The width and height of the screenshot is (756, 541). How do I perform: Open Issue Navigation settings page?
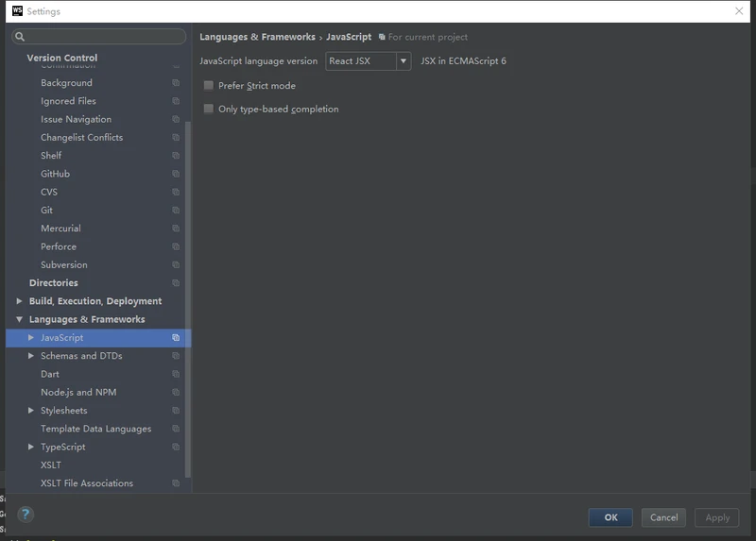(x=77, y=120)
